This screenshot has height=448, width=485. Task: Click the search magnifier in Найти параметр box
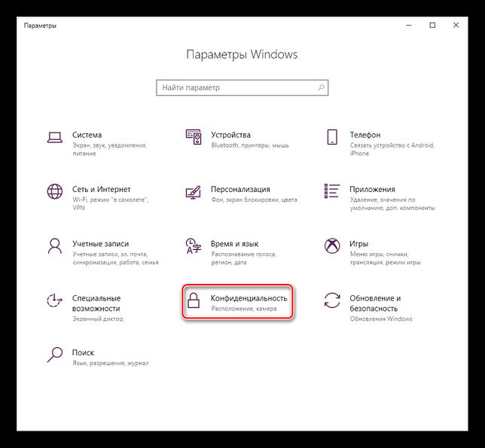[321, 87]
